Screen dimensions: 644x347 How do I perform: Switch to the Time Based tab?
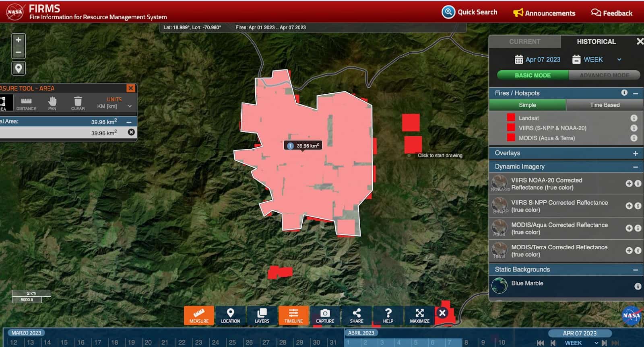tap(605, 105)
